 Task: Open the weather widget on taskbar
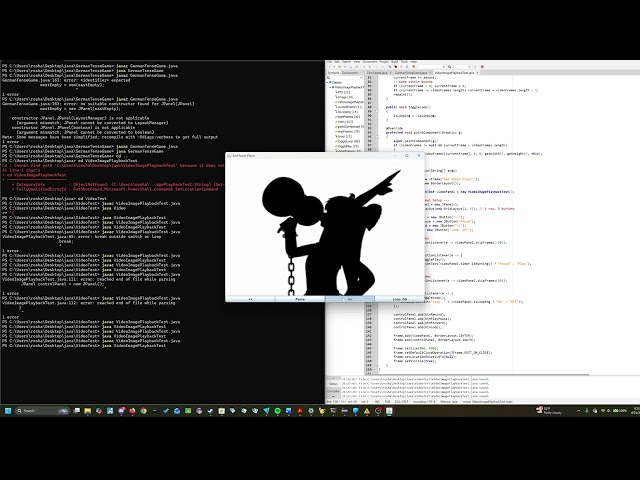[x=549, y=411]
